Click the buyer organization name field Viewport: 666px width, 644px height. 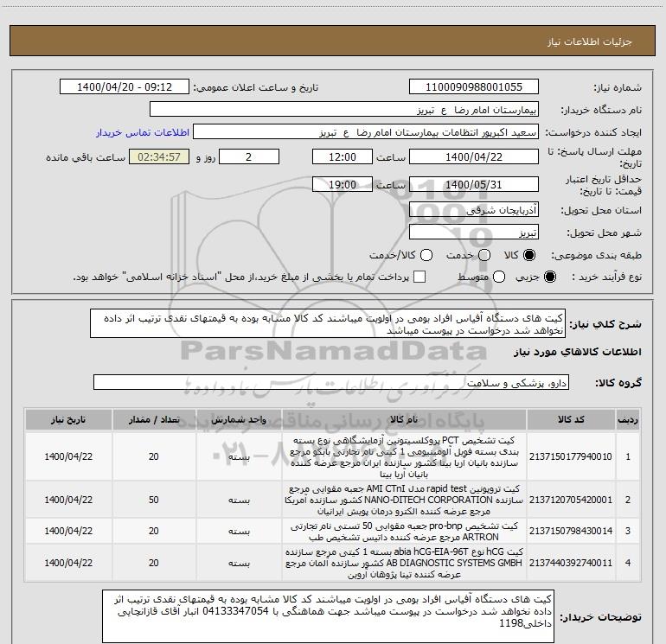(344, 110)
